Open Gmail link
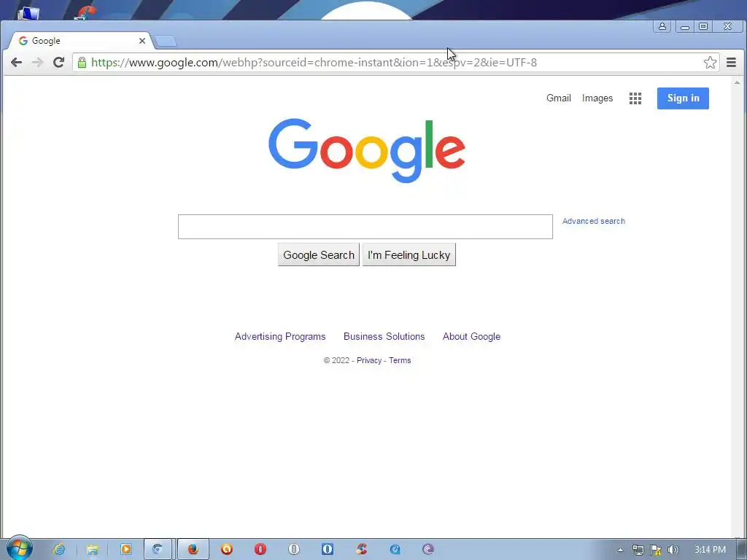 pyautogui.click(x=558, y=98)
